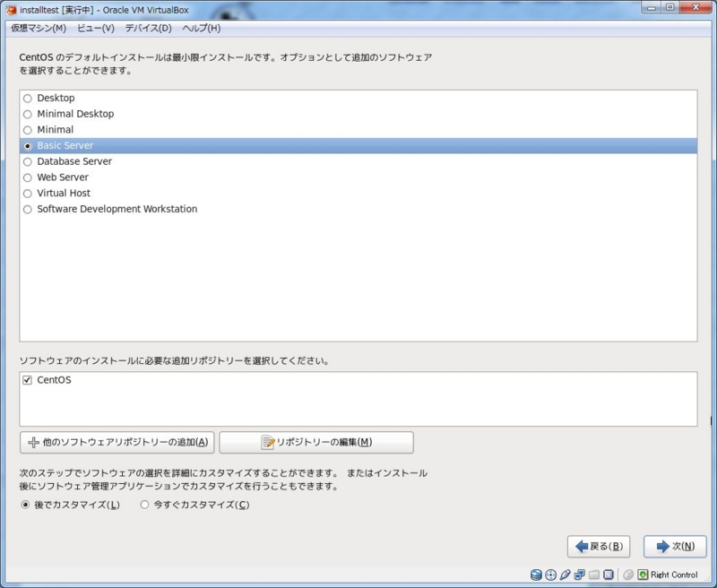
Task: Open the デバイス(D) menu
Action: [x=148, y=29]
